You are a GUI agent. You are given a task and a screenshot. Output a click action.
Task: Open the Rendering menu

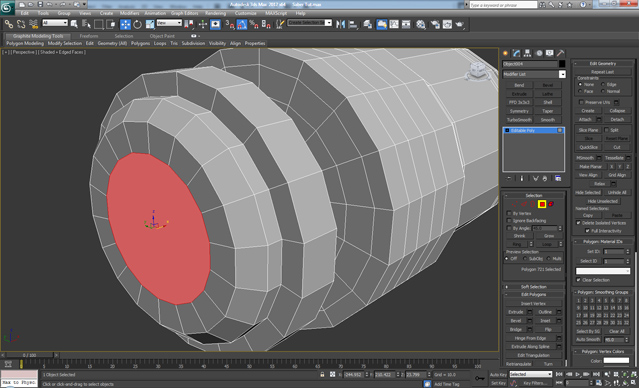[x=216, y=13]
